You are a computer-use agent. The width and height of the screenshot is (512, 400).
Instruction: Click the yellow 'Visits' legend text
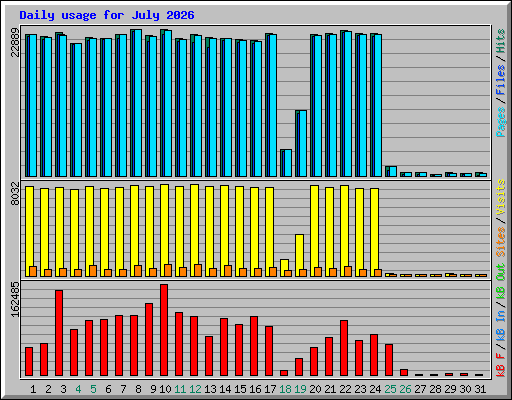click(x=501, y=197)
